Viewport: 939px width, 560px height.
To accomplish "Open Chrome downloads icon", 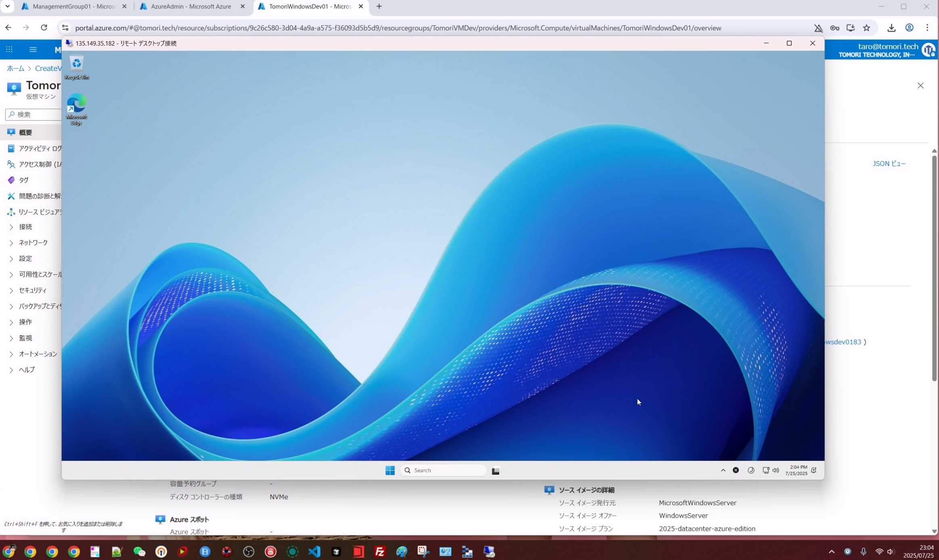I will 891,28.
